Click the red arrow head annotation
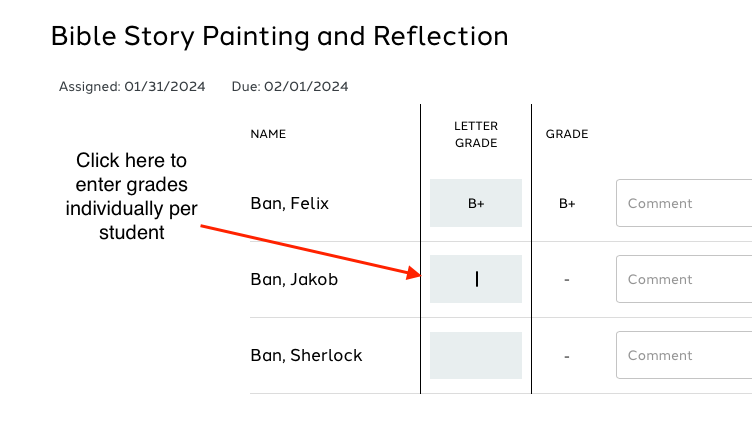The image size is (752, 435). (413, 273)
